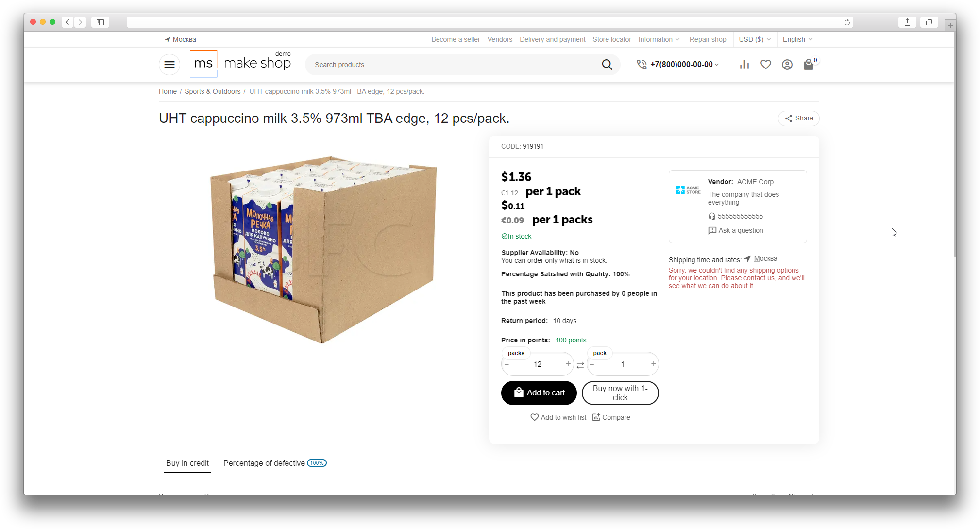The image size is (980, 529).
Task: Decrease the pack quantity with minus
Action: 592,364
